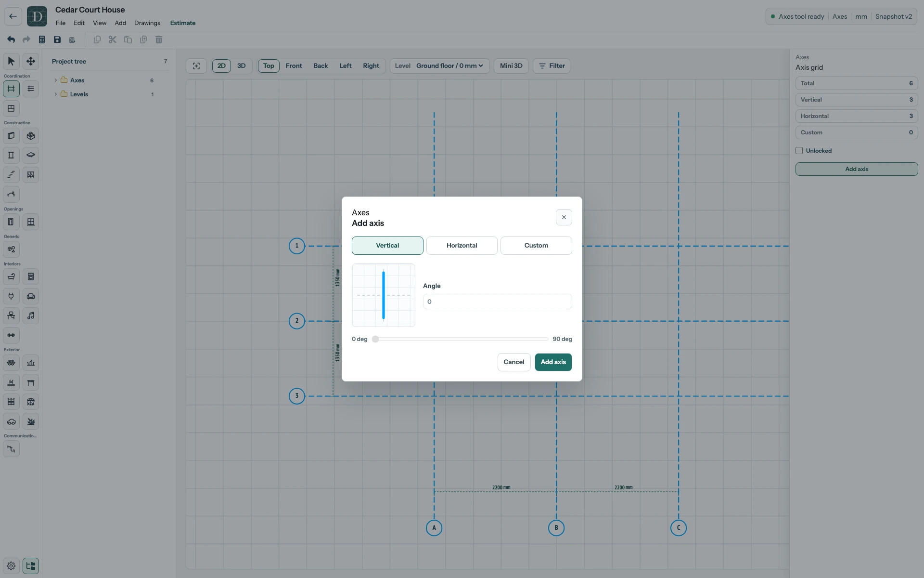
Task: Select the car exterior tool
Action: [11, 421]
